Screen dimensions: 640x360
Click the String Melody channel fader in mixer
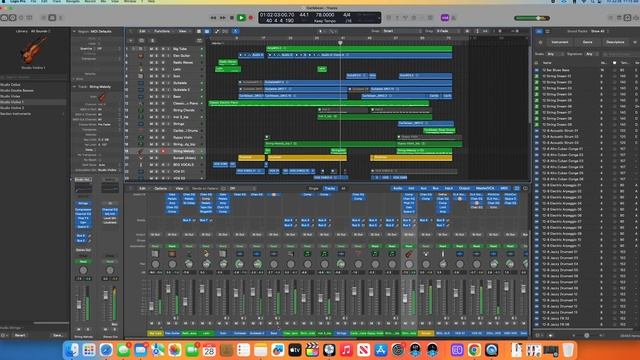[x=405, y=298]
